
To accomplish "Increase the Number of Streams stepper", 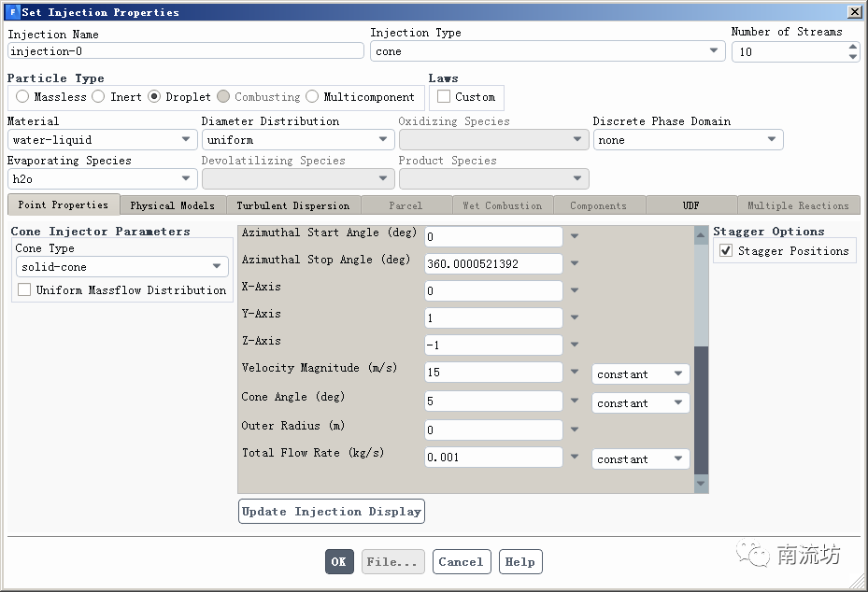I will [852, 47].
